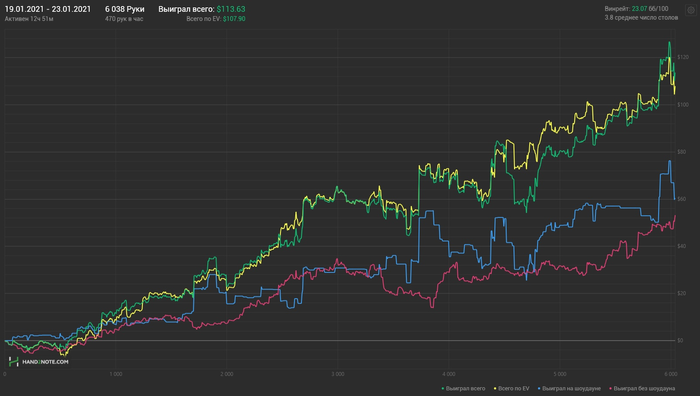Click the 3 000 x-axis label
This screenshot has width=700, height=396.
coord(338,374)
